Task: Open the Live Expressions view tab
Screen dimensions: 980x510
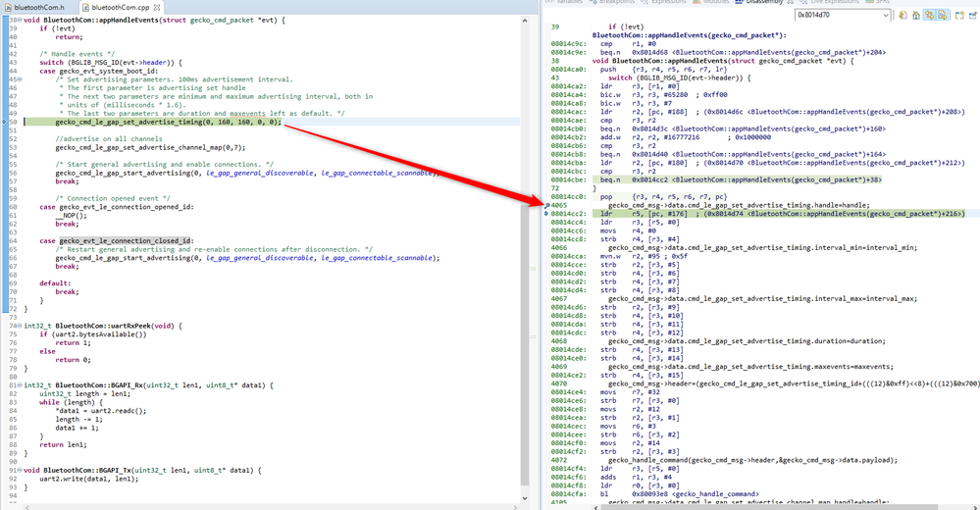Action: coord(830,2)
